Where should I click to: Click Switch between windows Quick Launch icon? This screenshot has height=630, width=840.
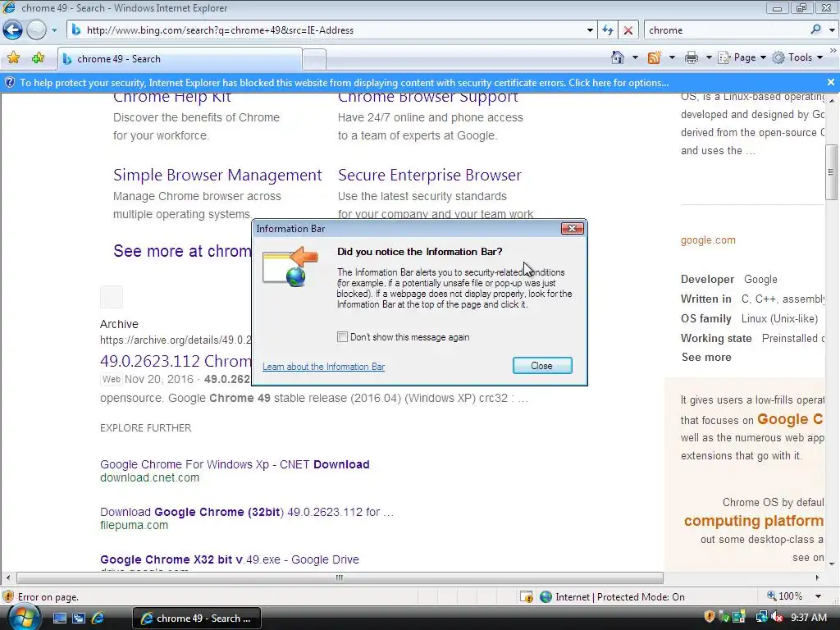(x=79, y=619)
